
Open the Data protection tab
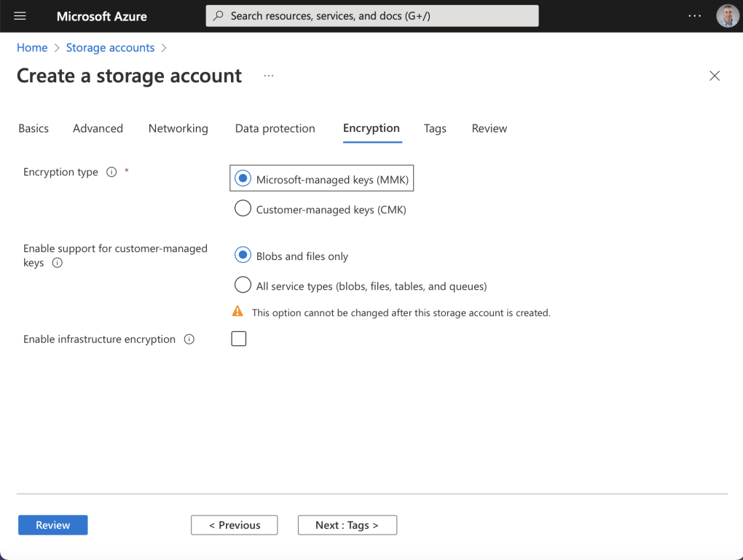click(x=275, y=128)
